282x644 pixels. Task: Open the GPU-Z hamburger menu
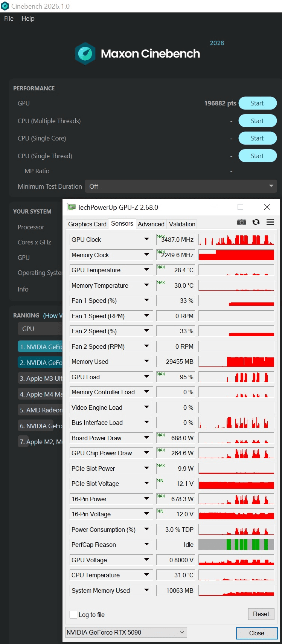coord(270,222)
